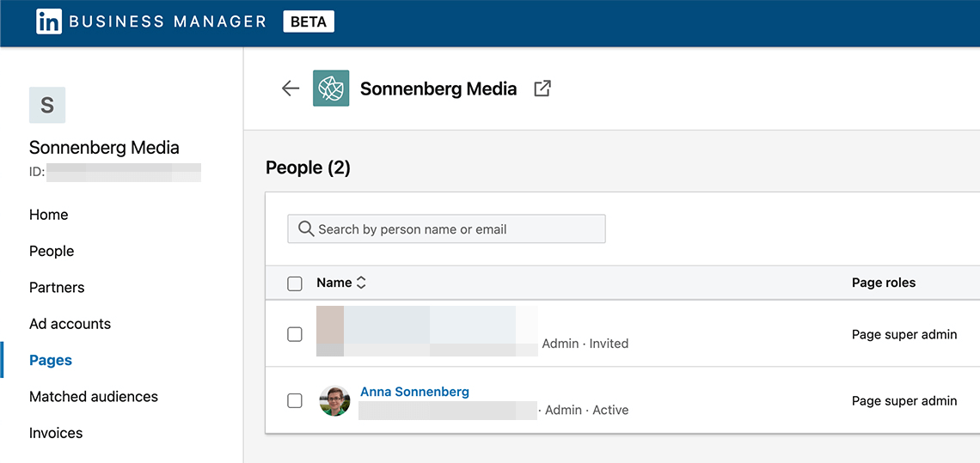Select Anna Sonnenberg's row checkbox
Screen dimensions: 980x463
pyautogui.click(x=294, y=400)
